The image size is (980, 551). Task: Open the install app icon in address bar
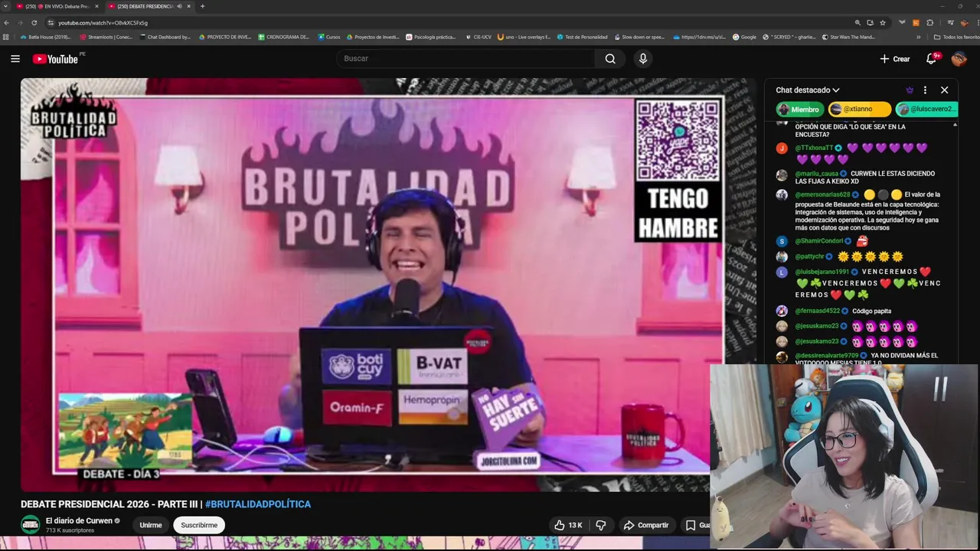[x=871, y=23]
